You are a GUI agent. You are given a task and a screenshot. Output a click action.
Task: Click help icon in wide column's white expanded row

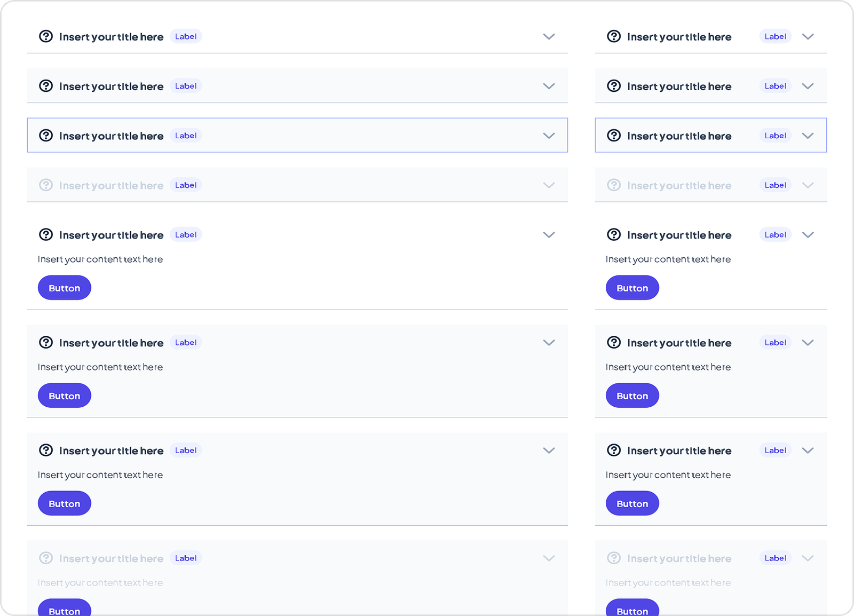pyautogui.click(x=46, y=235)
